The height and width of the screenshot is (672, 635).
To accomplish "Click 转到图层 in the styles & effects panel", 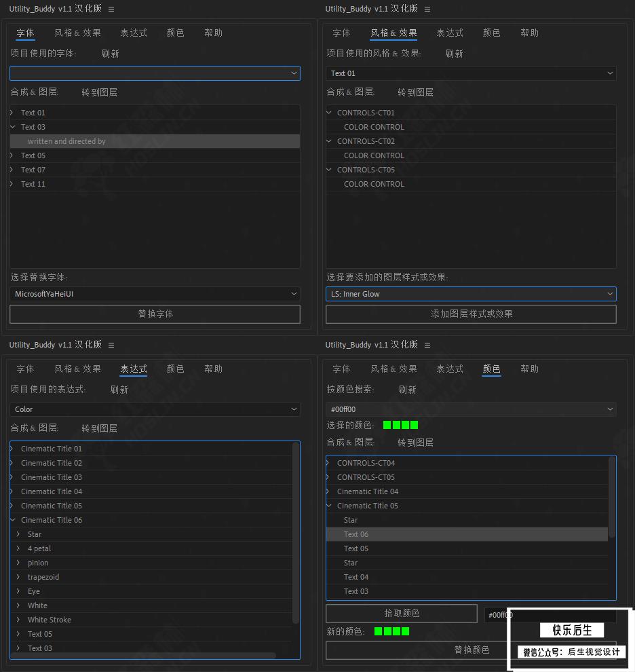I will pos(415,92).
